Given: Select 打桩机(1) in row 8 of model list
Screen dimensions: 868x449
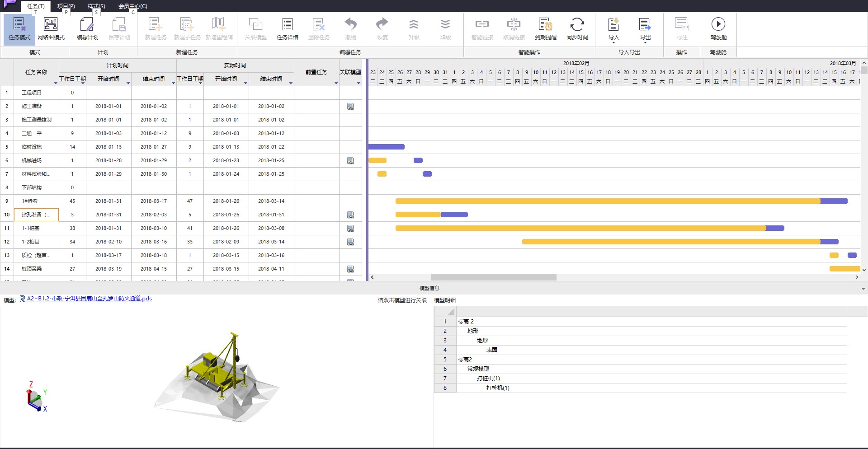Looking at the screenshot, I should tap(498, 388).
